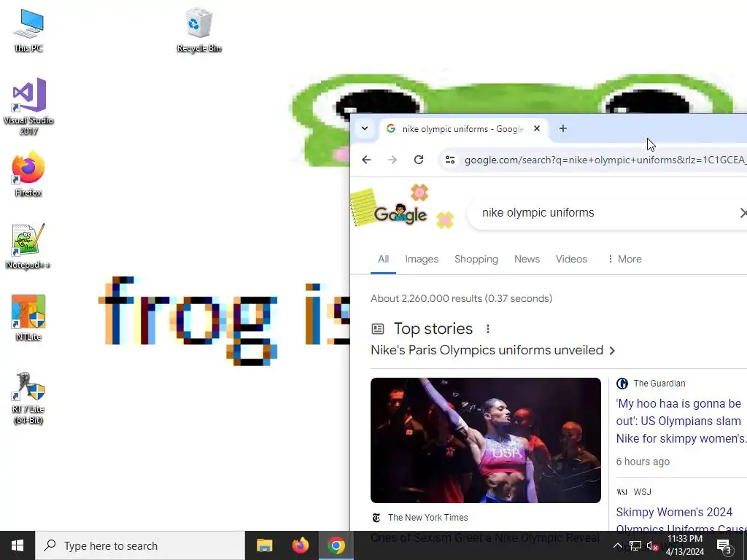Click the Chrome address bar URL
The height and width of the screenshot is (560, 747).
coord(605,160)
